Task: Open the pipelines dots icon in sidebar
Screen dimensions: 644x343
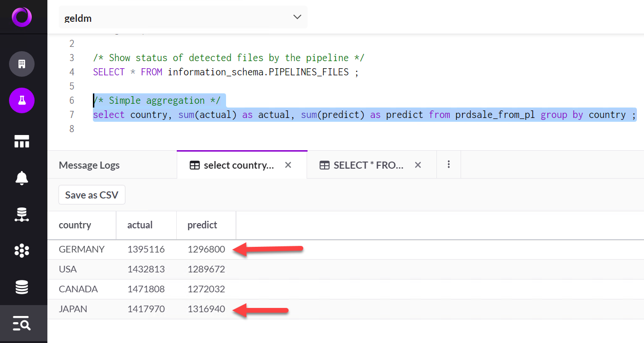Action: (21, 251)
